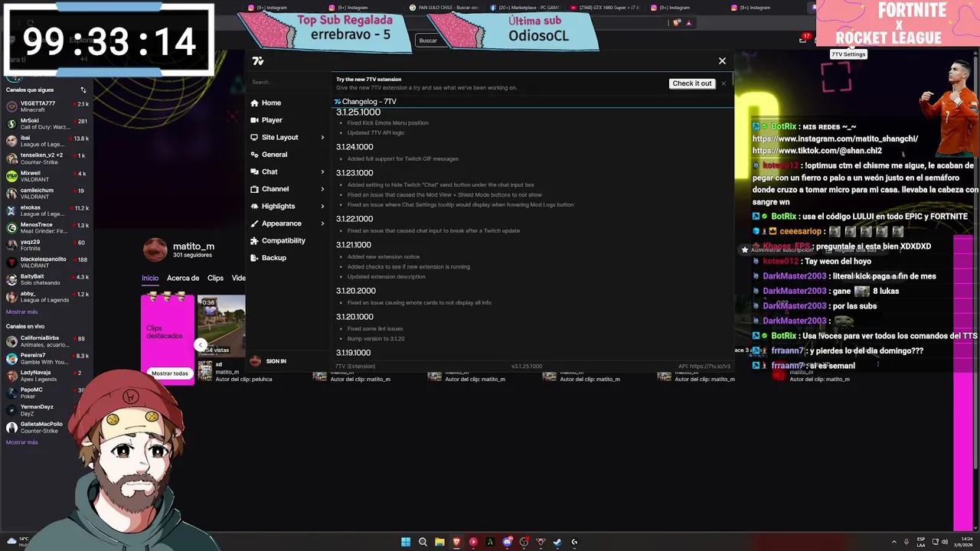
Task: Click the Home house icon
Action: [254, 103]
